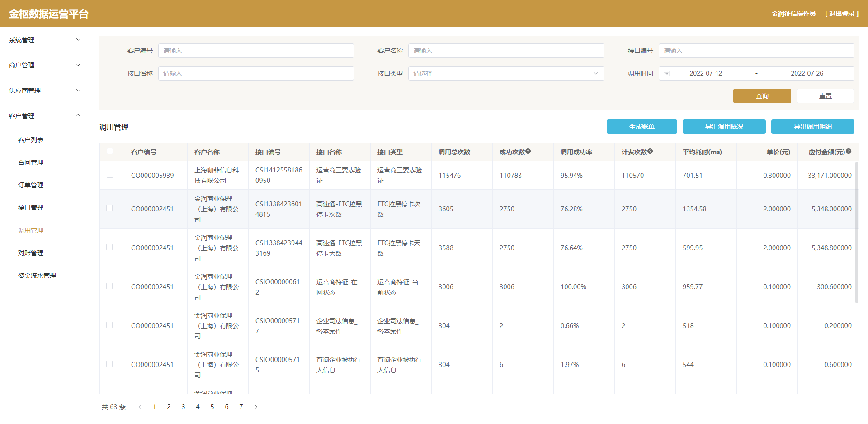Click the start date 2022-07-12
The image size is (868, 424).
point(706,73)
